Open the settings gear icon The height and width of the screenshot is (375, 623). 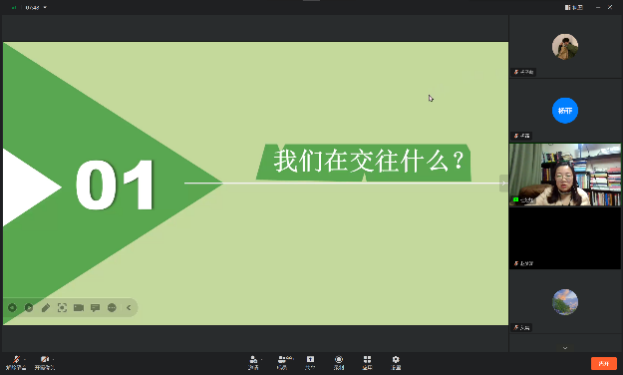(x=396, y=363)
